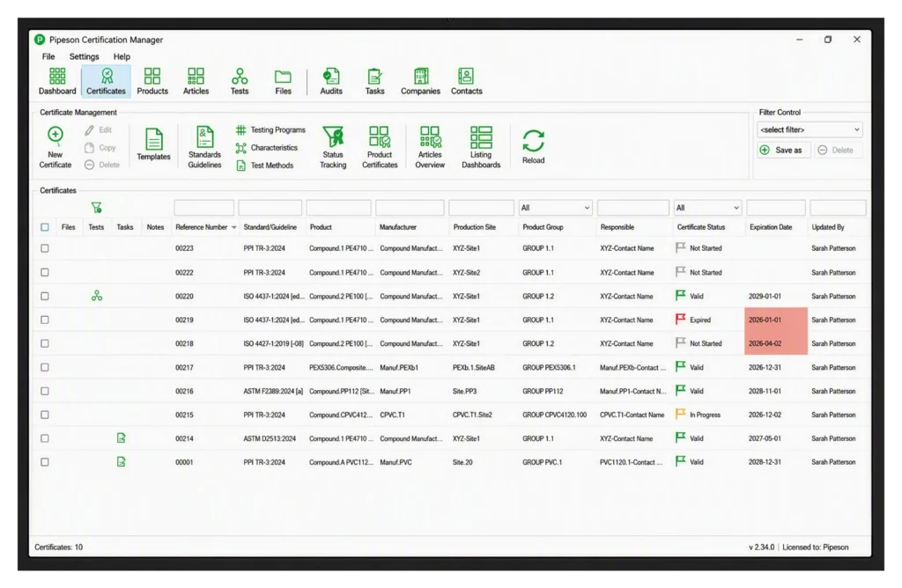The height and width of the screenshot is (588, 902).
Task: Open the Certificate Status All filter dropdown
Action: [x=707, y=208]
